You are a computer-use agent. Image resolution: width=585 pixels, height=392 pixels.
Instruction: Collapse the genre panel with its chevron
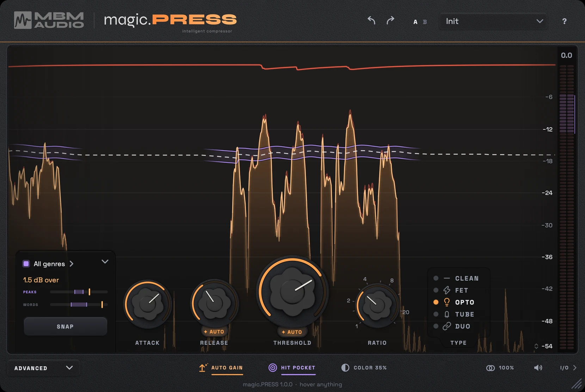point(105,262)
